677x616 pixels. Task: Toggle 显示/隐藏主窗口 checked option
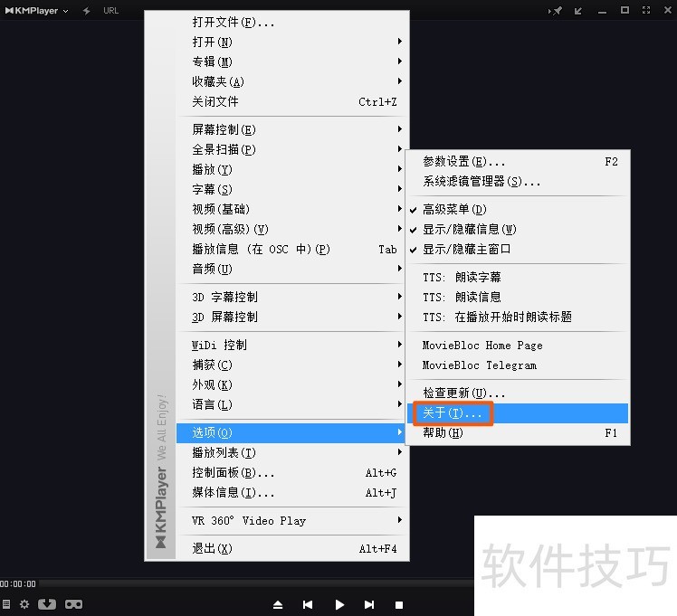point(518,249)
